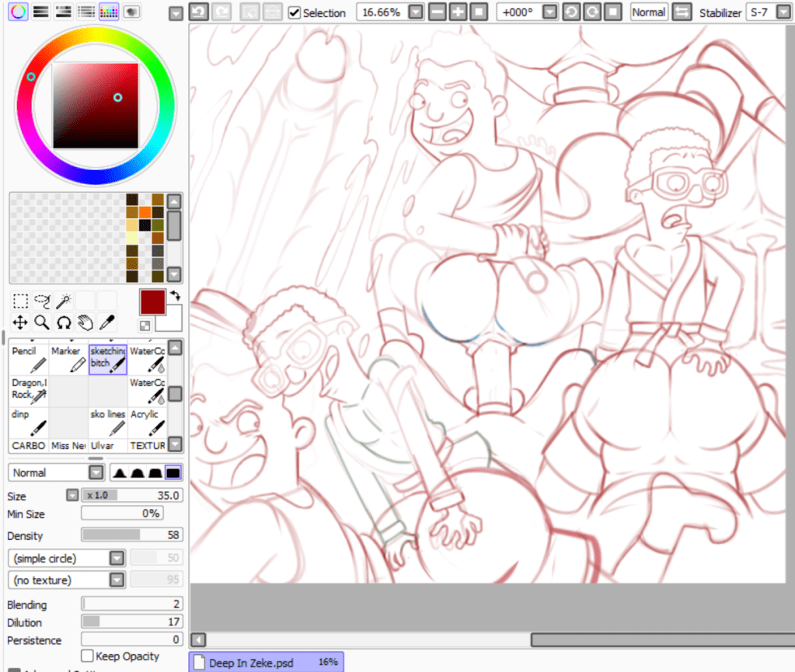
Task: Activate the Magic Wand selection tool
Action: [64, 301]
